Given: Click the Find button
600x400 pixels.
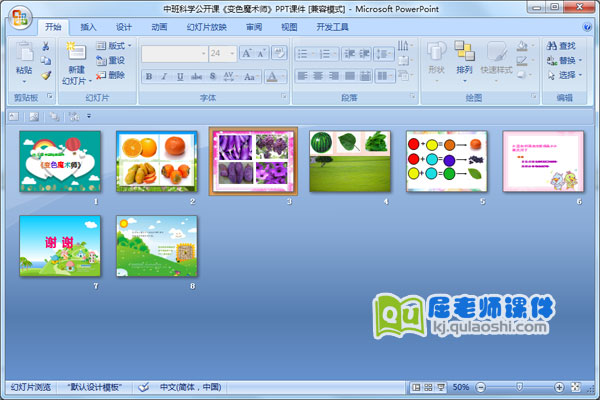Looking at the screenshot, I should [561, 46].
